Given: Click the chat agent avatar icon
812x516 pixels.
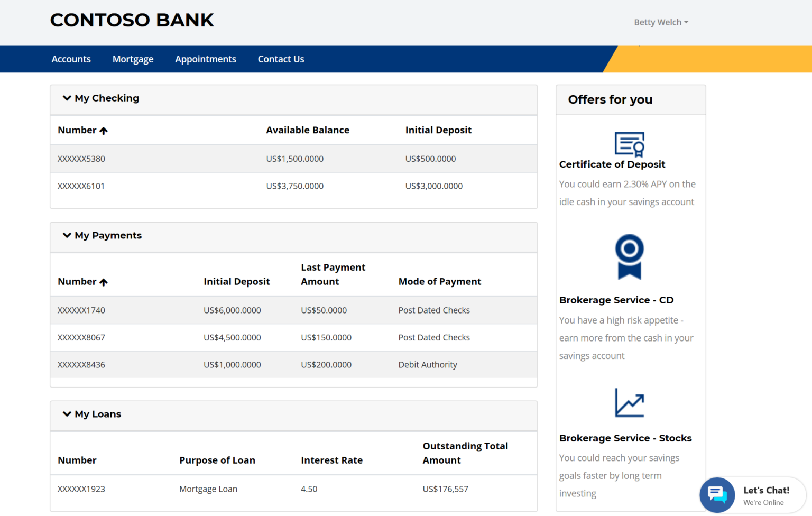Looking at the screenshot, I should point(717,495).
